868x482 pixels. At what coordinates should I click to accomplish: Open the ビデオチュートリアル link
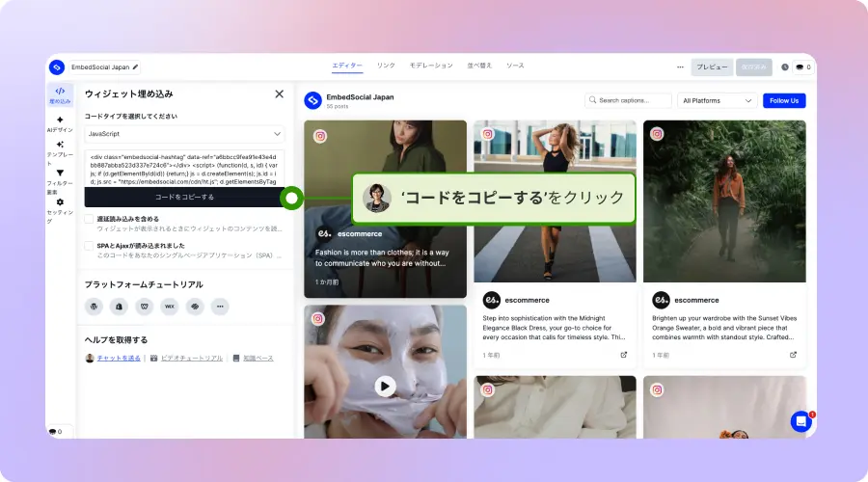tap(192, 358)
